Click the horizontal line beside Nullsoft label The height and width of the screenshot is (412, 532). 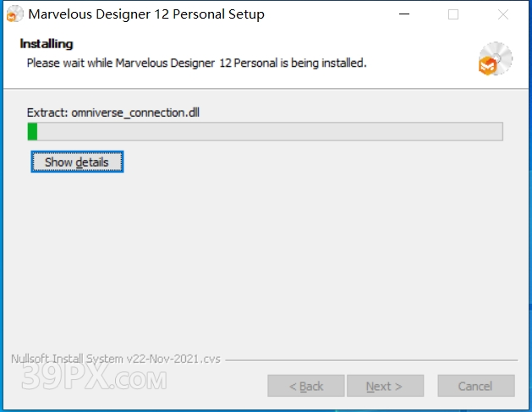point(371,360)
